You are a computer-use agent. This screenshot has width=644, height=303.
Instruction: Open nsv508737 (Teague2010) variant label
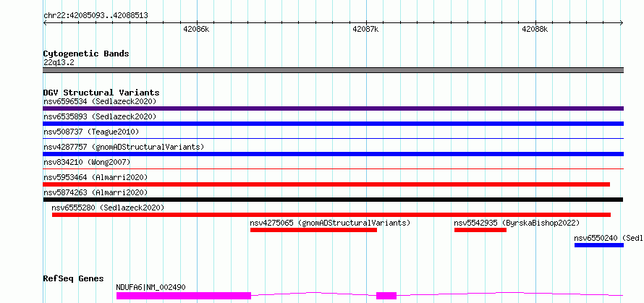[x=91, y=132]
